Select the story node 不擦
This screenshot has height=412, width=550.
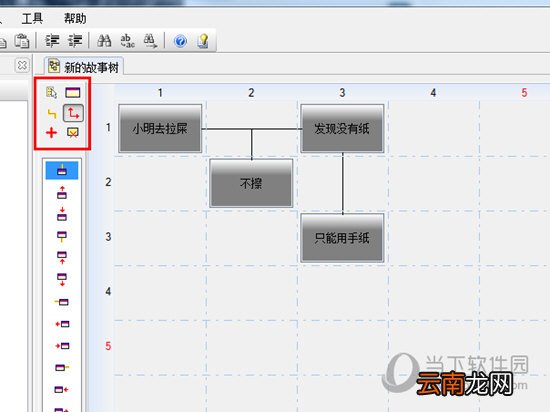click(251, 183)
